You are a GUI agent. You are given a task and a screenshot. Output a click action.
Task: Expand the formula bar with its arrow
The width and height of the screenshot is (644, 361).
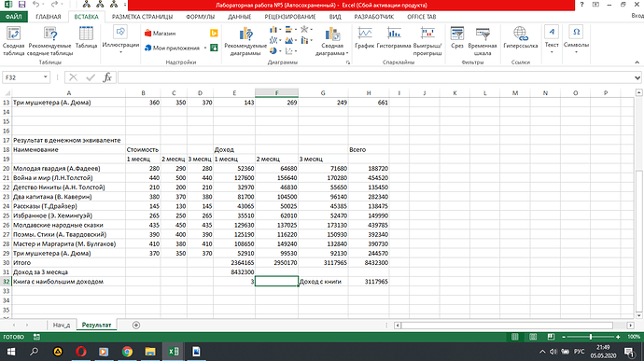tap(637, 77)
